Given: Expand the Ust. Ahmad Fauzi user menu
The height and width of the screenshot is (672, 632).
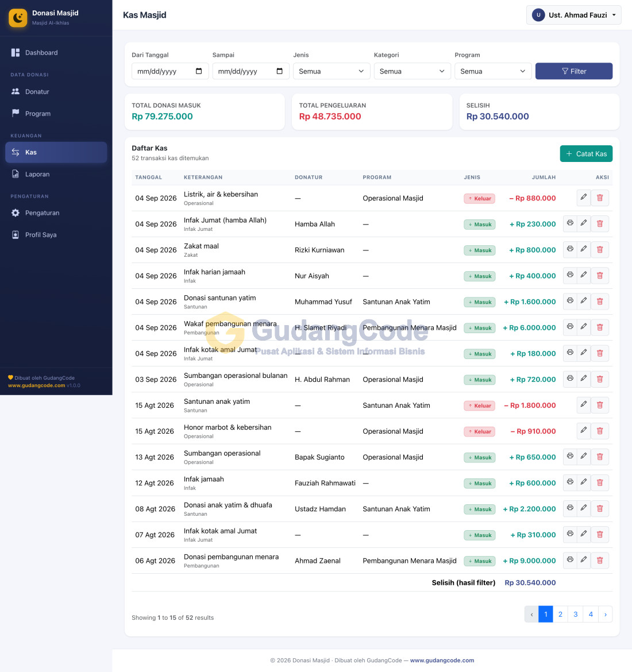Looking at the screenshot, I should [x=574, y=15].
